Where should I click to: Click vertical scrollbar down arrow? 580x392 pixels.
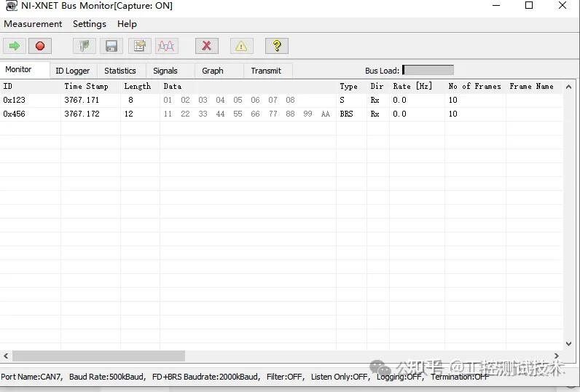[x=569, y=344]
